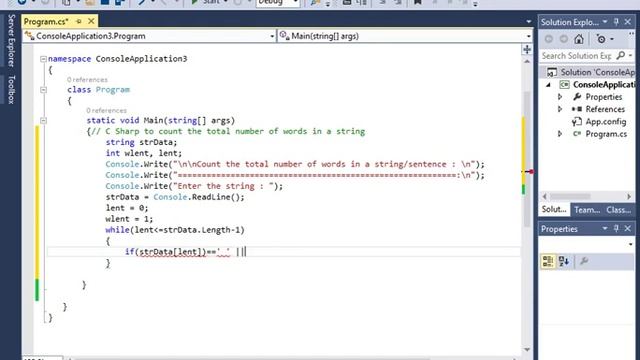This screenshot has width=640, height=360.
Task: Open the Server Explorer side tab
Action: (11, 40)
